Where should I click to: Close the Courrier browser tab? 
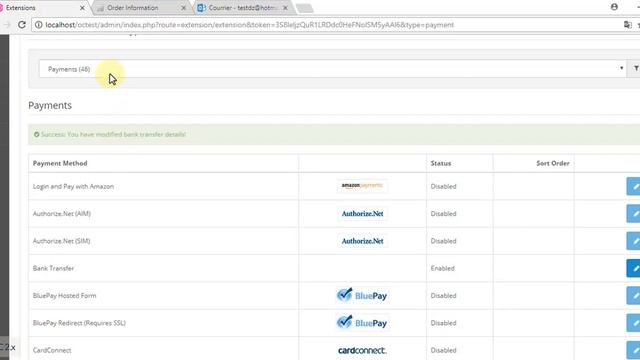[x=285, y=8]
